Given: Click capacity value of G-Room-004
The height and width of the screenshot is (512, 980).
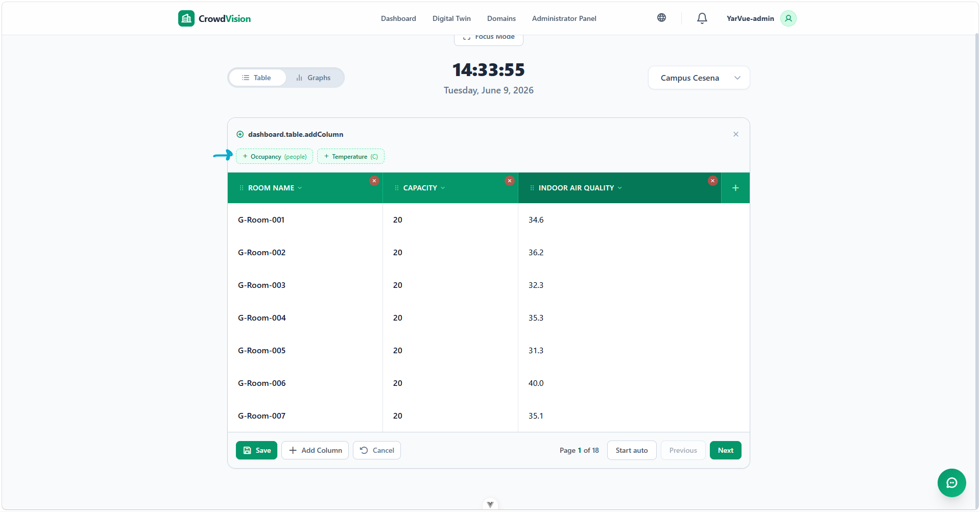Looking at the screenshot, I should pyautogui.click(x=398, y=318).
